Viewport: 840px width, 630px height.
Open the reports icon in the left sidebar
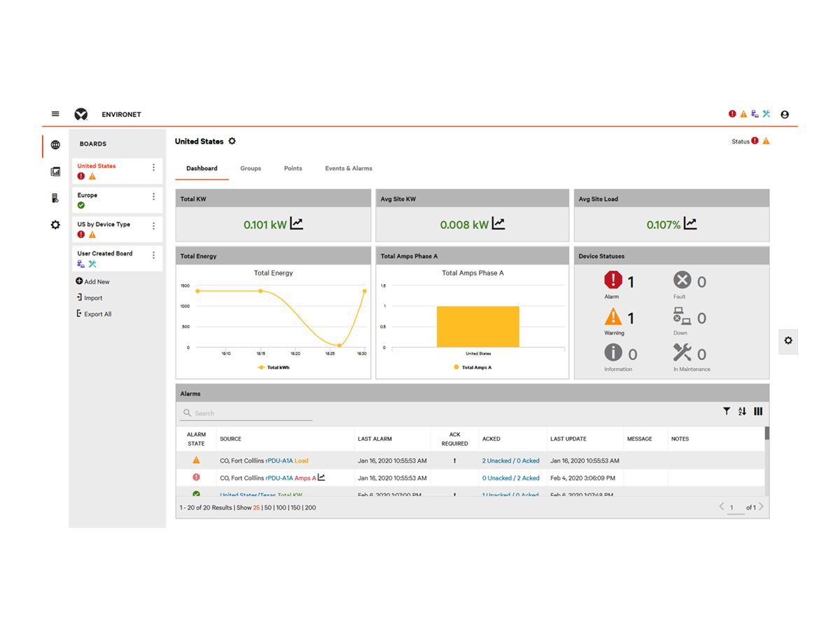(x=55, y=171)
